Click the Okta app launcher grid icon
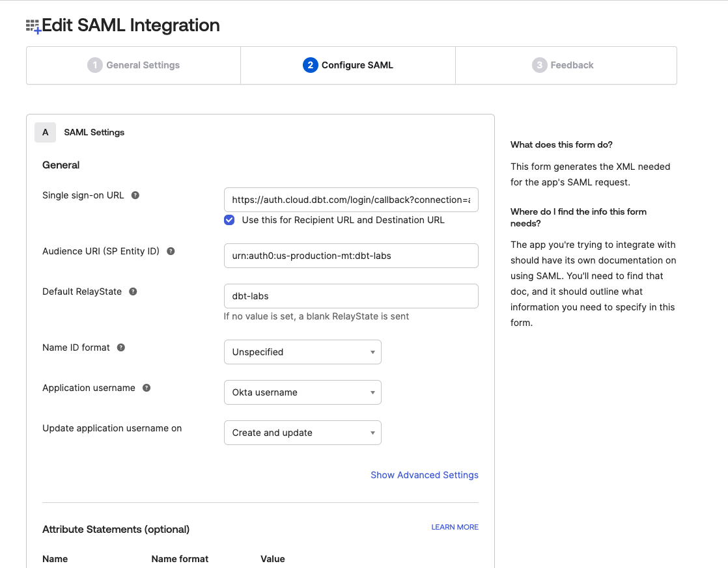This screenshot has height=568, width=728. click(32, 25)
